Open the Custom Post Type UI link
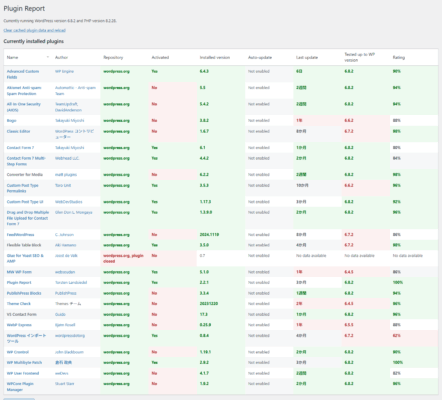The image size is (442, 400). pos(25,202)
